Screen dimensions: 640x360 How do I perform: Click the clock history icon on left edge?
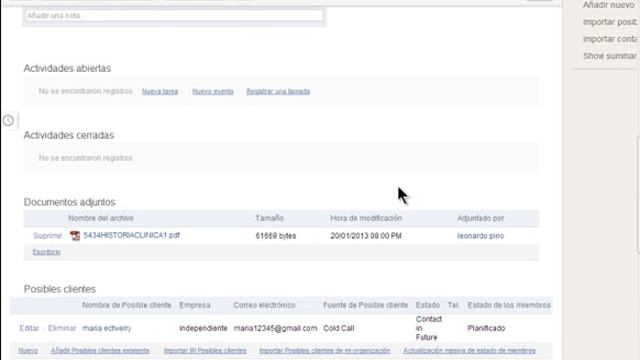(x=8, y=120)
